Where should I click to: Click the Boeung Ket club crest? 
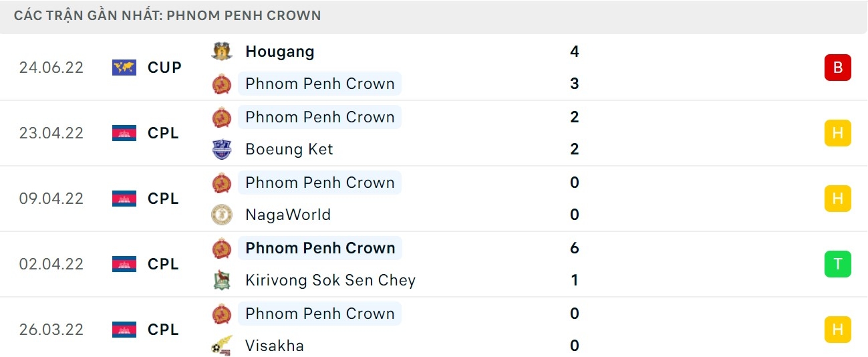click(222, 149)
